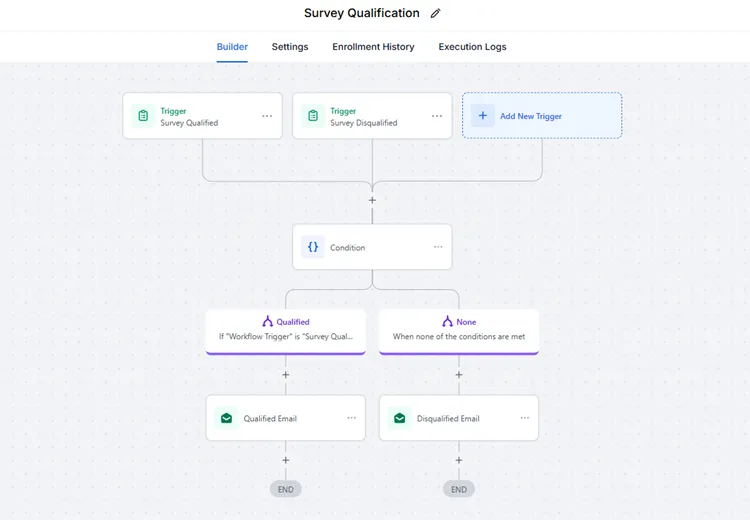
Task: Add a step above Qualified Email
Action: click(286, 375)
